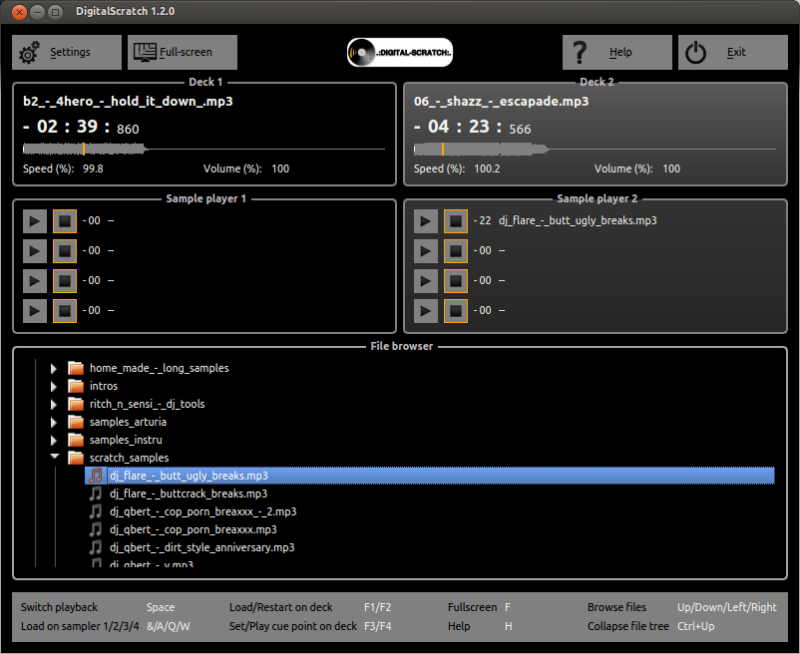Play fourth sample in Sample player 1
800x654 pixels.
[35, 311]
